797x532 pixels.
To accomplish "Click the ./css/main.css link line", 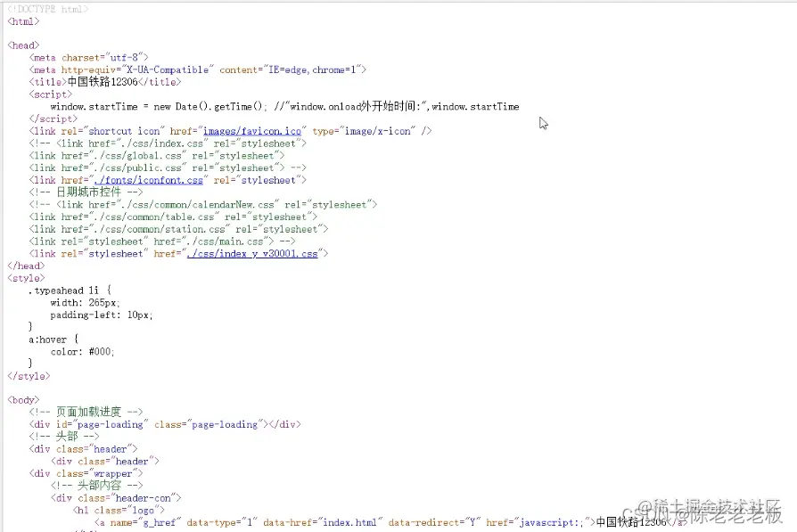I will click(x=162, y=241).
